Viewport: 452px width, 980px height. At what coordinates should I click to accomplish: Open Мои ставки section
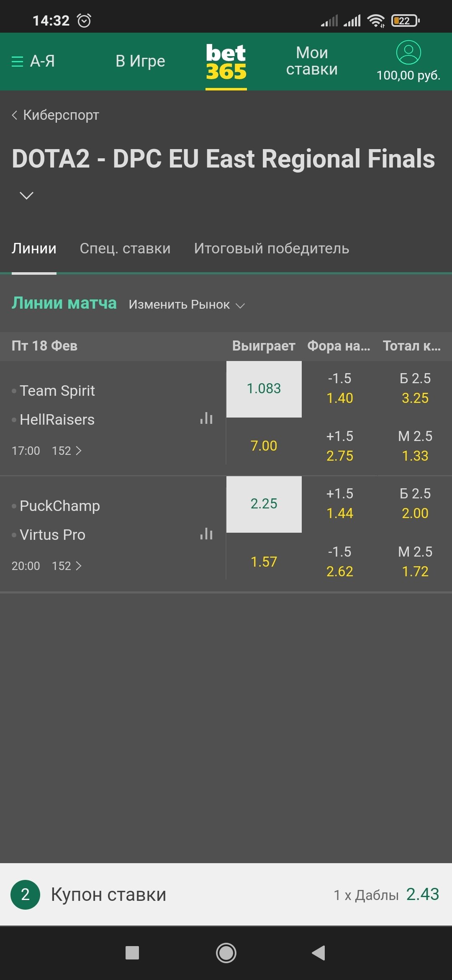tap(312, 61)
